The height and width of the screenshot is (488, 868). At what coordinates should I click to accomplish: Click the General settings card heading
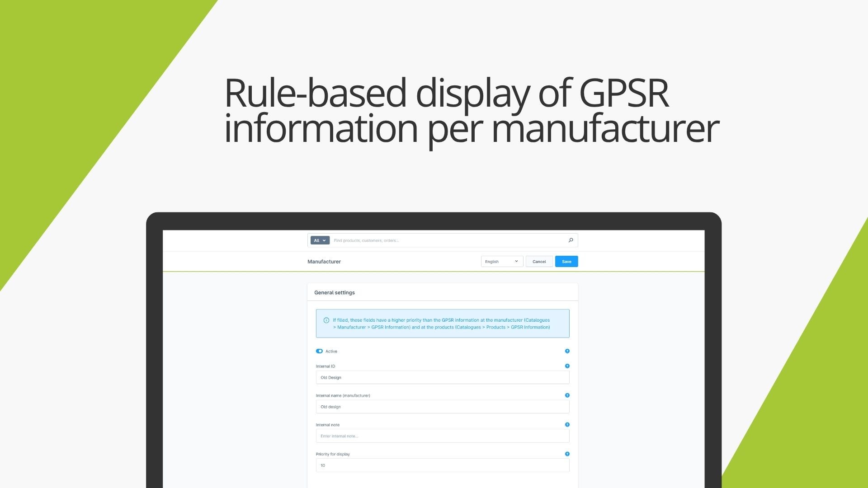335,293
